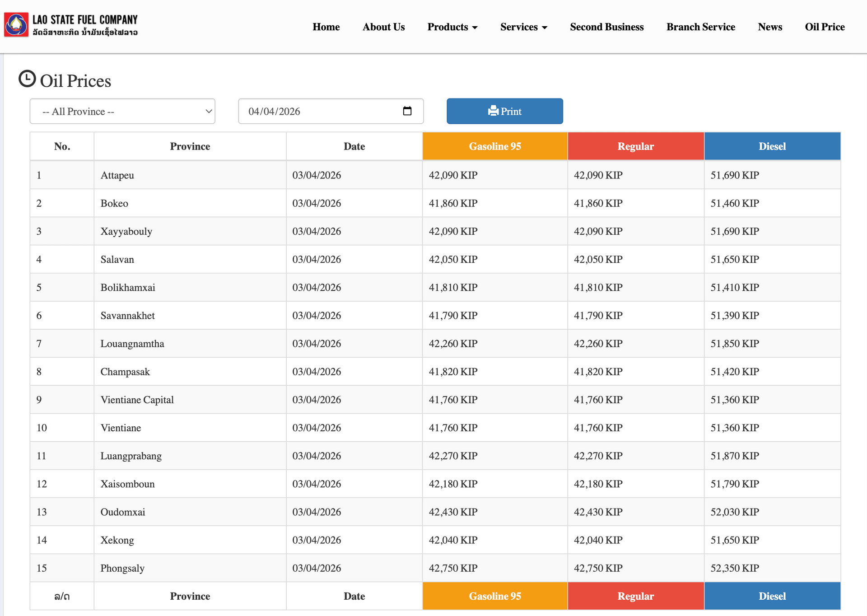Open the Second Business link
This screenshot has height=616, width=867.
(x=607, y=27)
